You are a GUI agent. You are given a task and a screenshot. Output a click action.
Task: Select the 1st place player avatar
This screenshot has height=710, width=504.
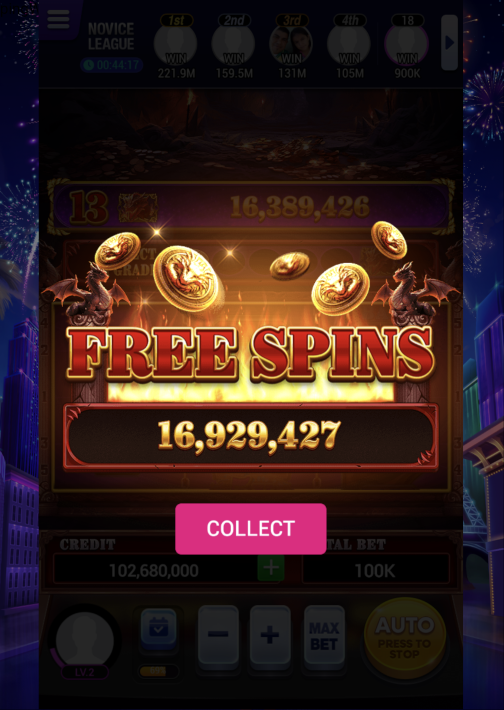[176, 45]
